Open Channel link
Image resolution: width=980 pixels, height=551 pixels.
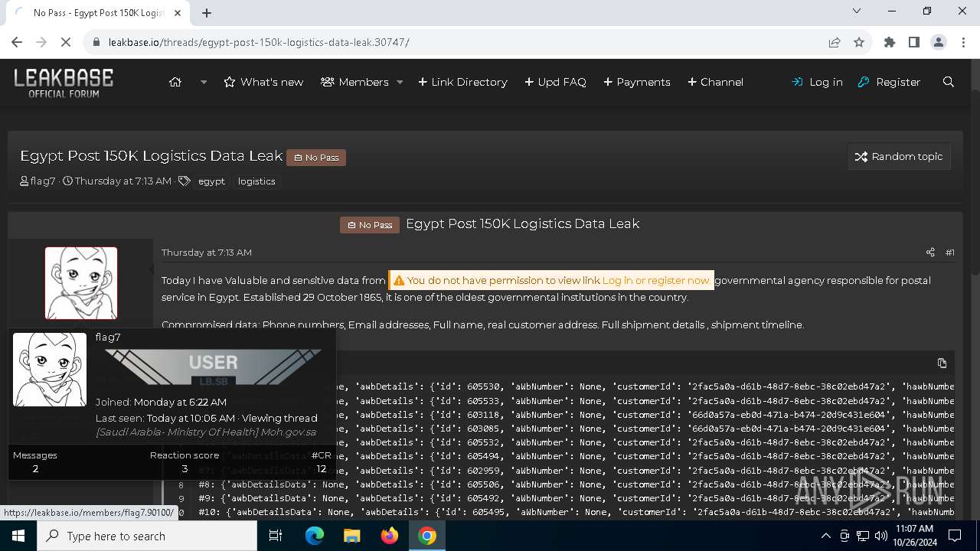pos(715,82)
